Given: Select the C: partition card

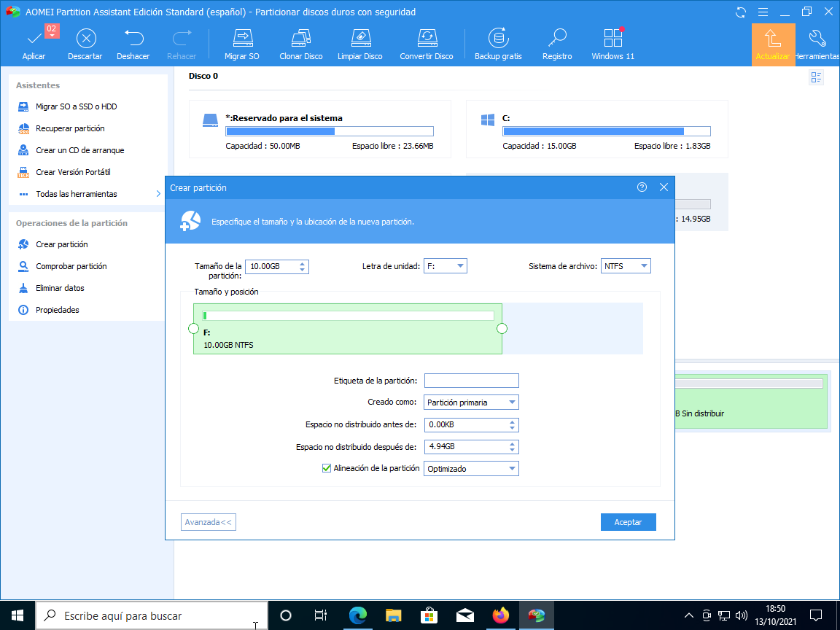Looking at the screenshot, I should pos(597,129).
